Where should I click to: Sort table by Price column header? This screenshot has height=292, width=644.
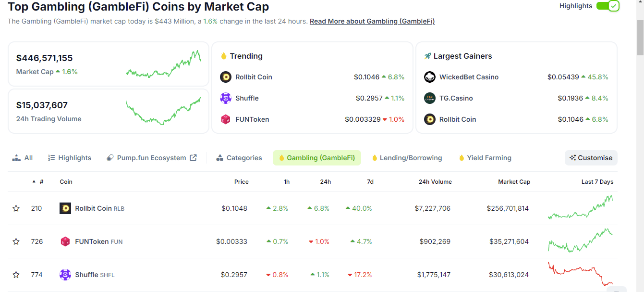242,182
